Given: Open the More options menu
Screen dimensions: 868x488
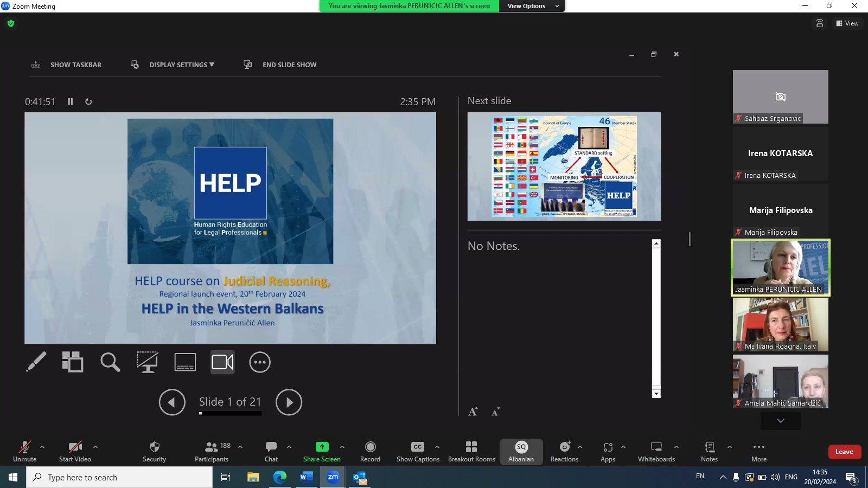Looking at the screenshot, I should pos(759,451).
